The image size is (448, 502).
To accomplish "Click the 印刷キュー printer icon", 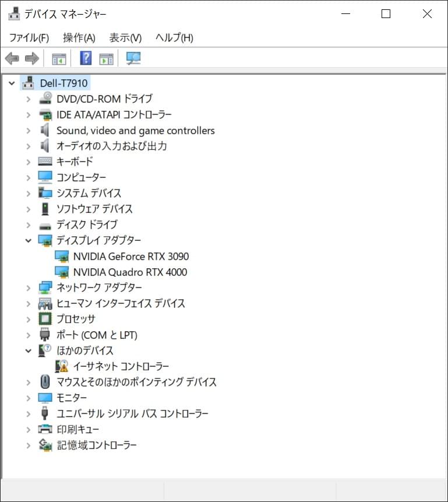I will point(45,429).
